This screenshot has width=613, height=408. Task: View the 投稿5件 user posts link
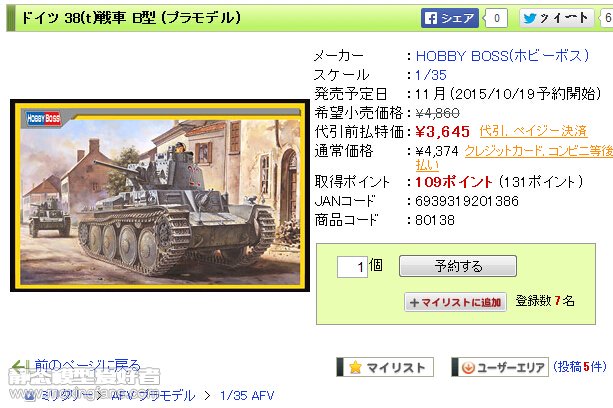point(579,367)
